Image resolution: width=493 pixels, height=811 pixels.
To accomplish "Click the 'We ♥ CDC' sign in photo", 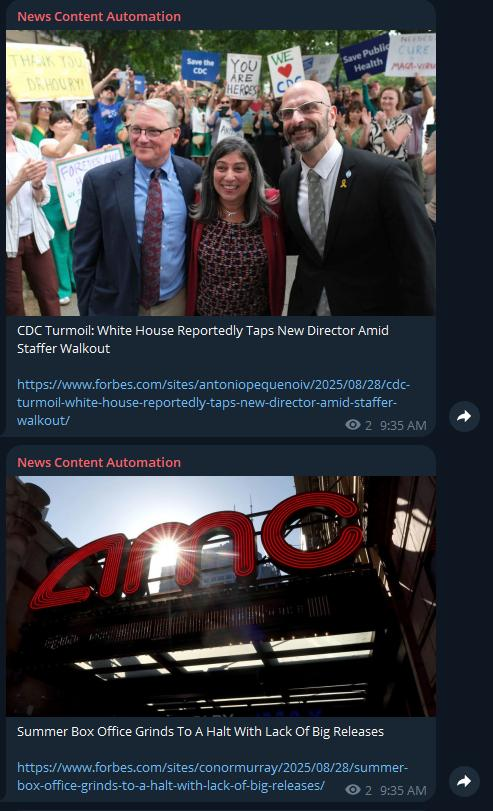I will click(285, 71).
